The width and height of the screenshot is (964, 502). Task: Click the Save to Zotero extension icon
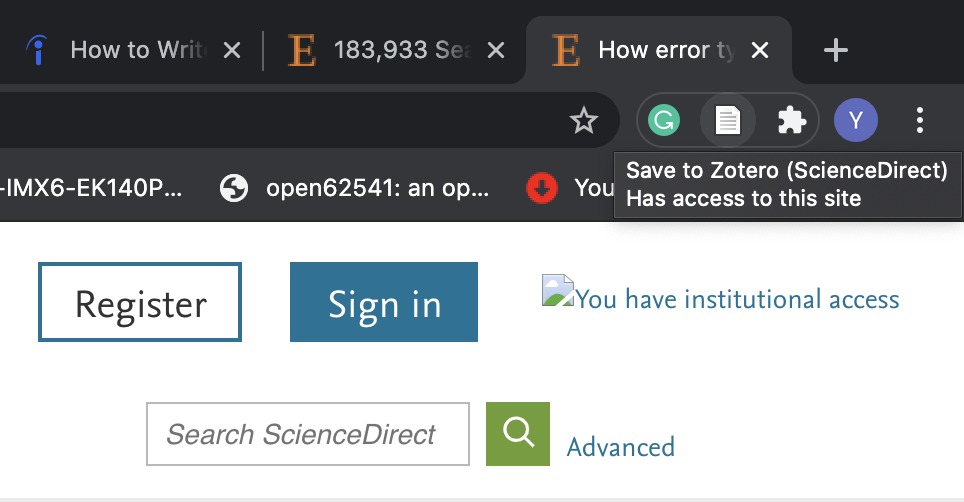tap(727, 121)
